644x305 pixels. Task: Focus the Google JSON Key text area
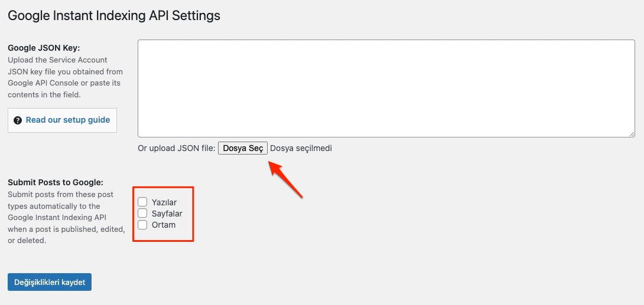[386, 88]
